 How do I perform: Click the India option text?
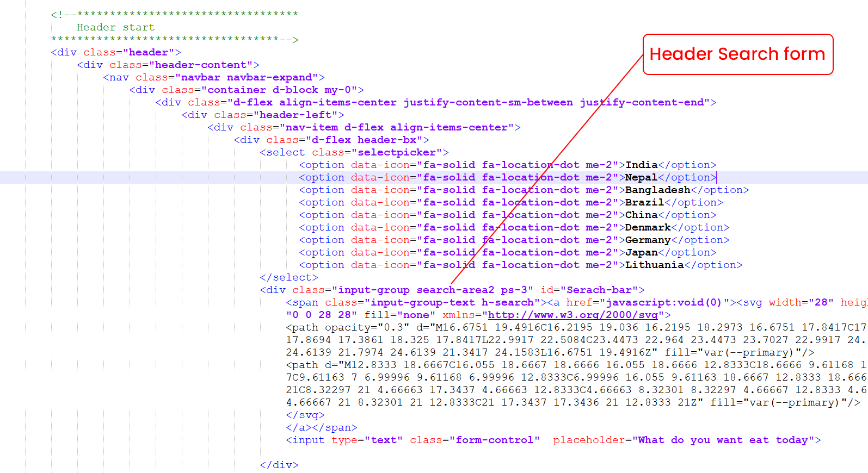point(641,165)
